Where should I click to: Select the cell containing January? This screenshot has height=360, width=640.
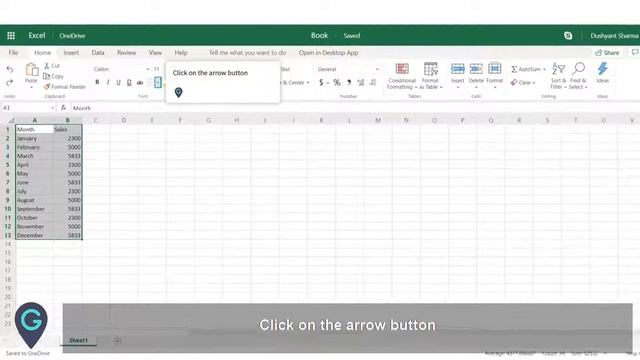coord(35,138)
